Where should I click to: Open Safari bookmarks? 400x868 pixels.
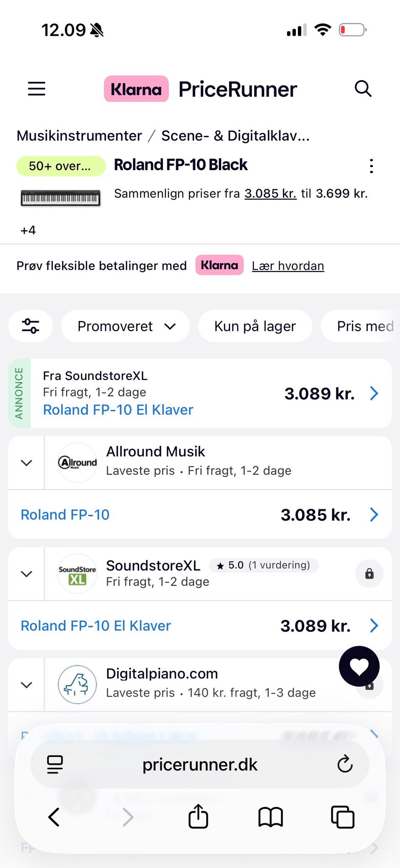coord(270,816)
